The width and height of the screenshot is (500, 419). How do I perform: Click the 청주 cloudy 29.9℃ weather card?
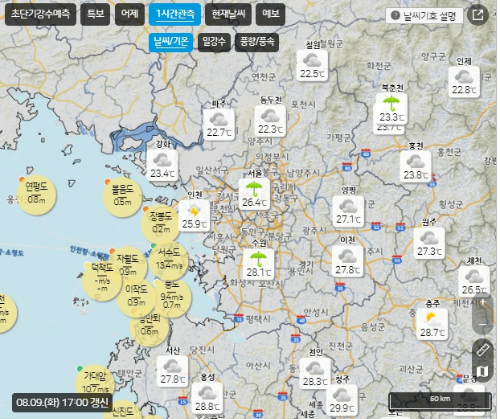(342, 400)
